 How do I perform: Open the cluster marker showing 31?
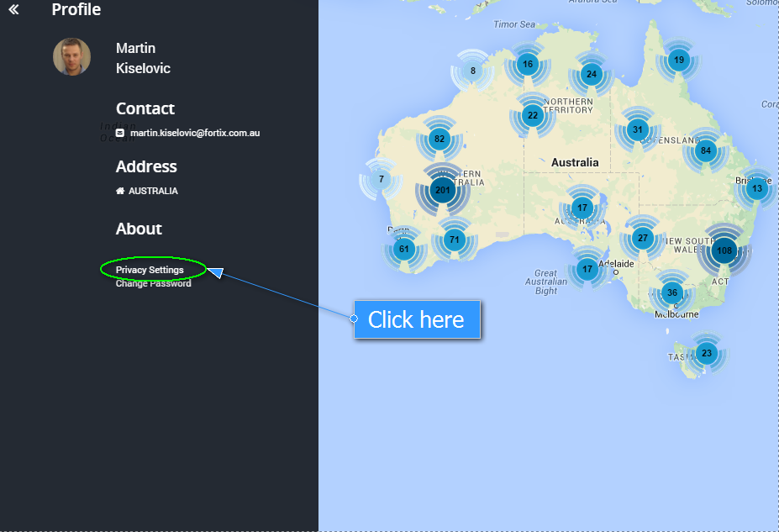pos(637,129)
